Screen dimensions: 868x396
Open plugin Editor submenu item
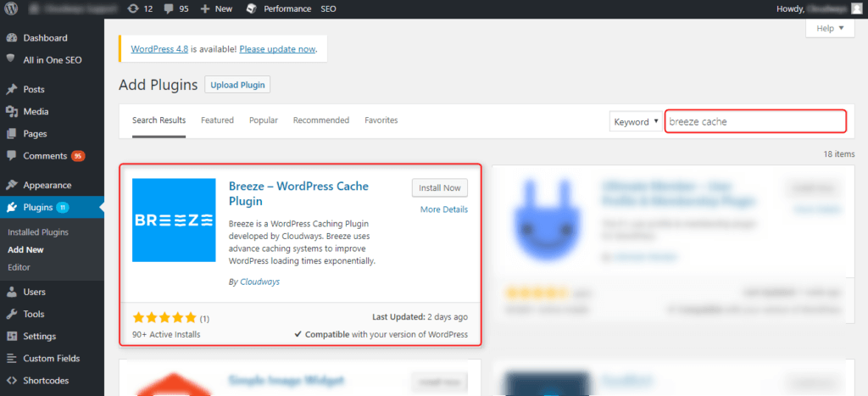pos(19,267)
